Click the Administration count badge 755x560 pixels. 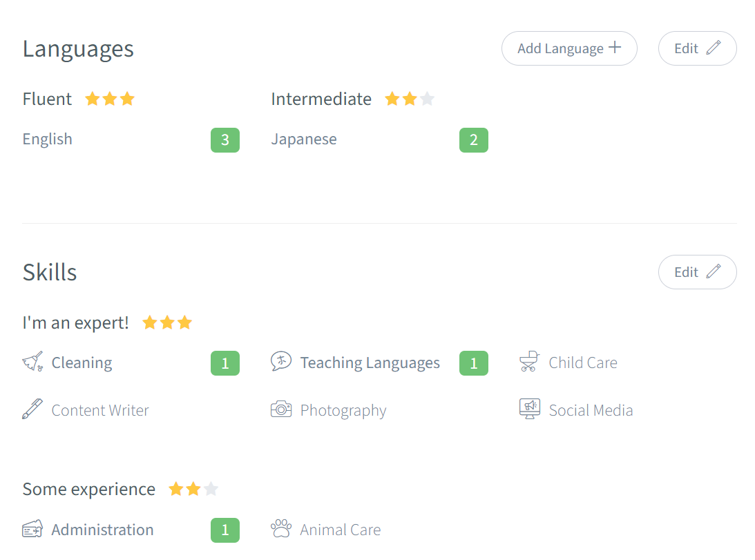(225, 530)
